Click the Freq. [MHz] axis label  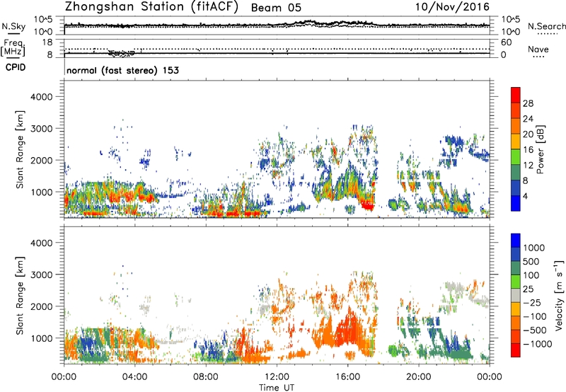(13, 48)
